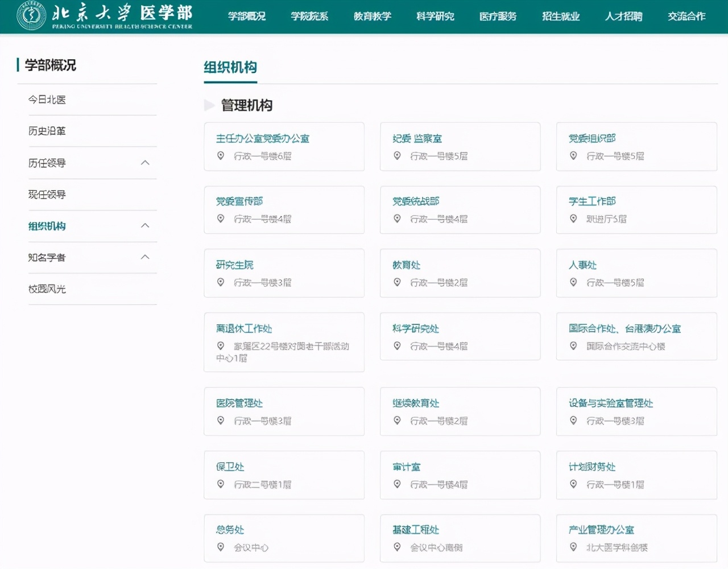Open the 医疗服务 navigation menu

[498, 17]
